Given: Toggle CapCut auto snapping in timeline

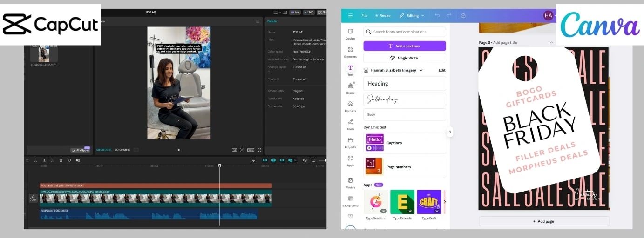Looking at the screenshot, I should tap(273, 160).
